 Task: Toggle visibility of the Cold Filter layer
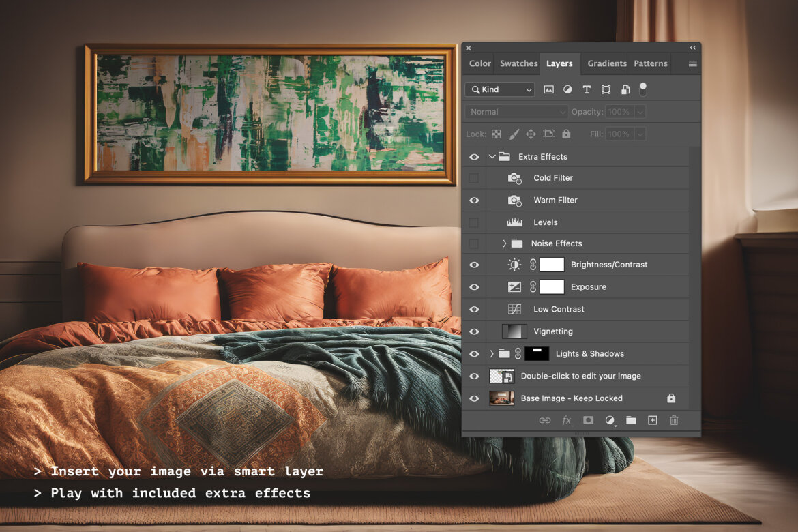point(474,178)
